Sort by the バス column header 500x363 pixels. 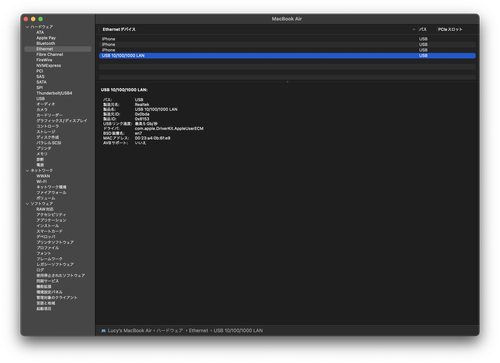coord(423,29)
